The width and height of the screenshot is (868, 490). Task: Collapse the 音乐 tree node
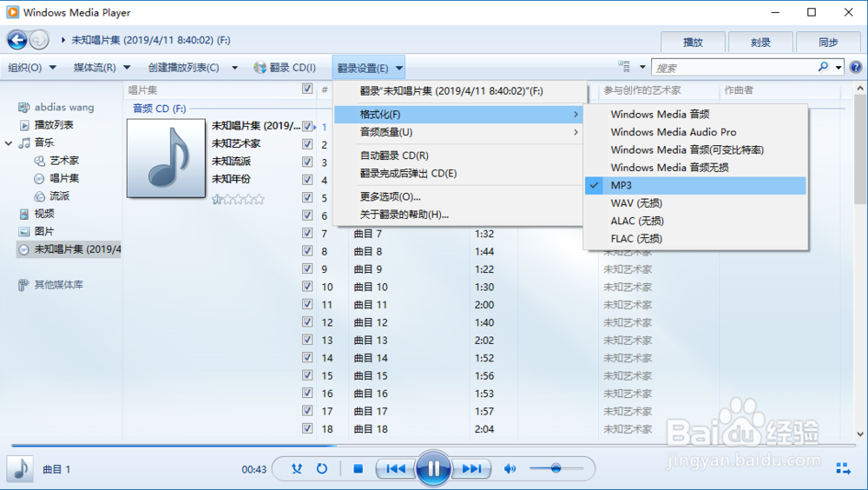click(x=9, y=143)
